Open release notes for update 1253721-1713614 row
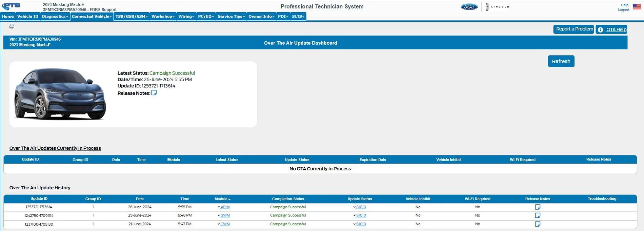Screen dimensions: 644x231 (x=538, y=207)
